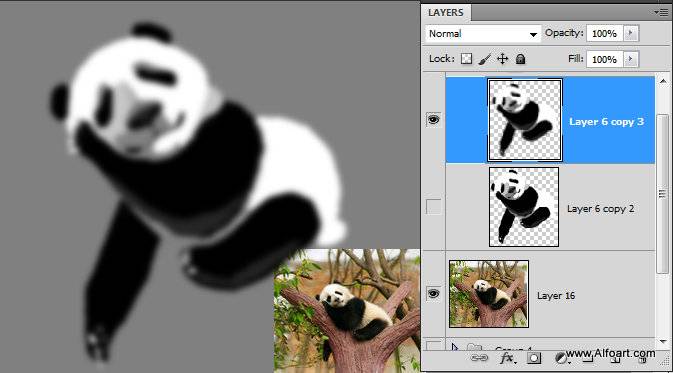Click the Layer 6 copy 3 name

coord(606,122)
